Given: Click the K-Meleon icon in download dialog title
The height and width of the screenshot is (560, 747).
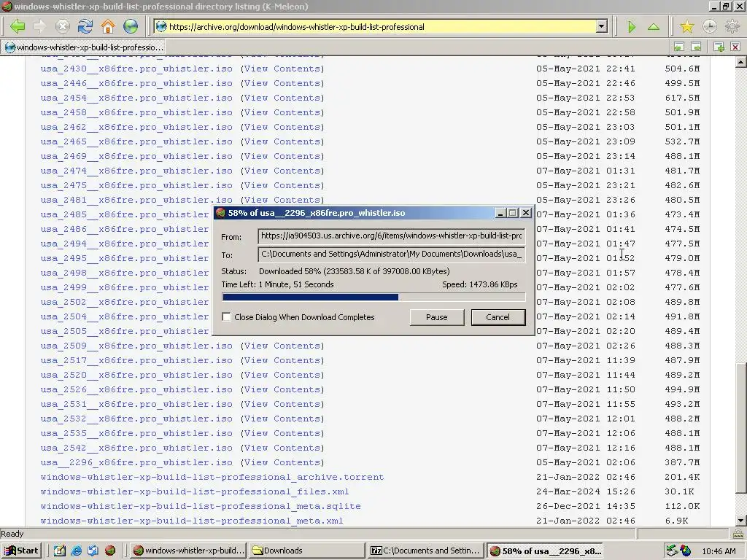Looking at the screenshot, I should (220, 213).
